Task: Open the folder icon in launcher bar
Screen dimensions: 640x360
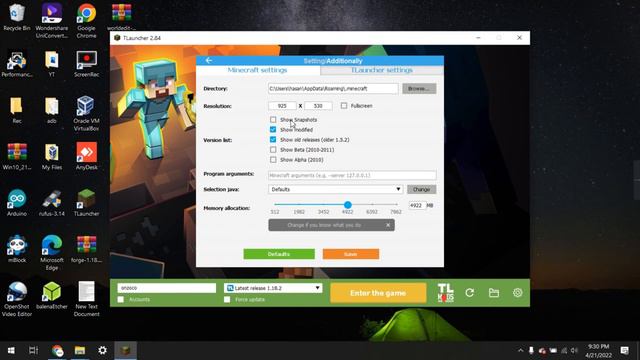Action: [493, 293]
